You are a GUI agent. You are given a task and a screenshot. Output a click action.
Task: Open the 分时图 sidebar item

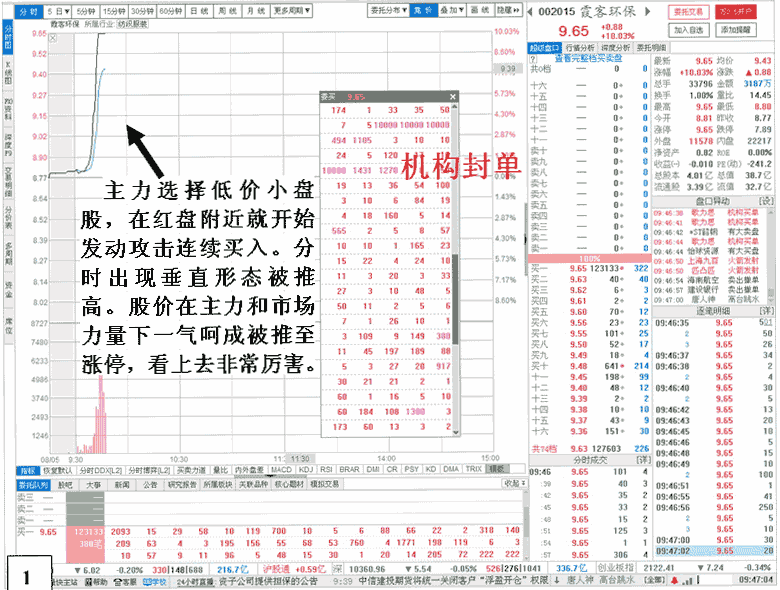[8, 37]
